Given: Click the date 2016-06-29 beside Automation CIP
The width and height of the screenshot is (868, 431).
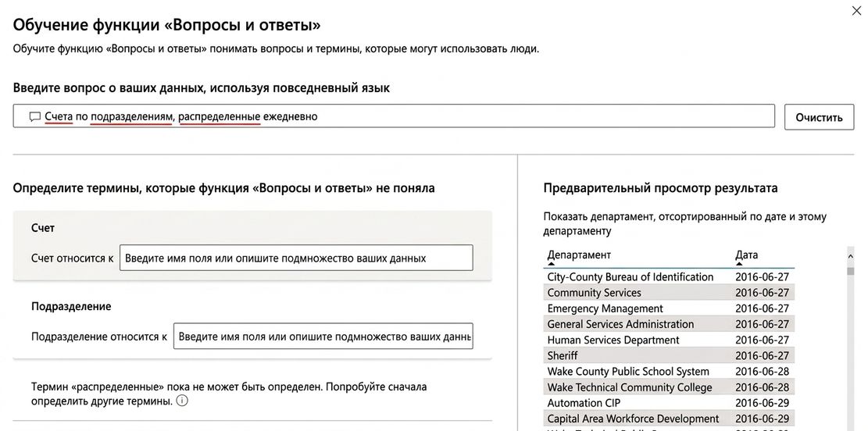Looking at the screenshot, I should 763,403.
